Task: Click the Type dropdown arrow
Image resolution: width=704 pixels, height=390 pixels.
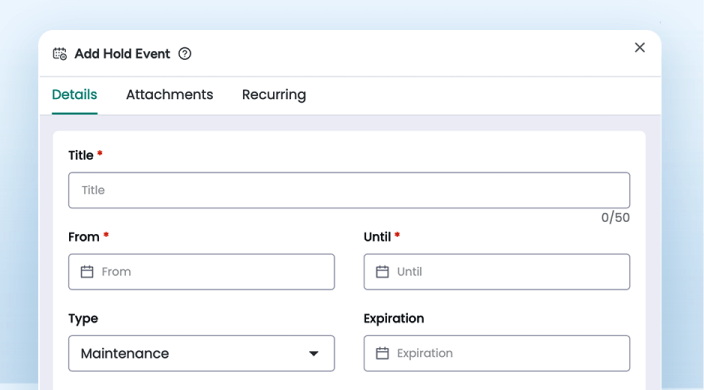Action: click(x=314, y=354)
